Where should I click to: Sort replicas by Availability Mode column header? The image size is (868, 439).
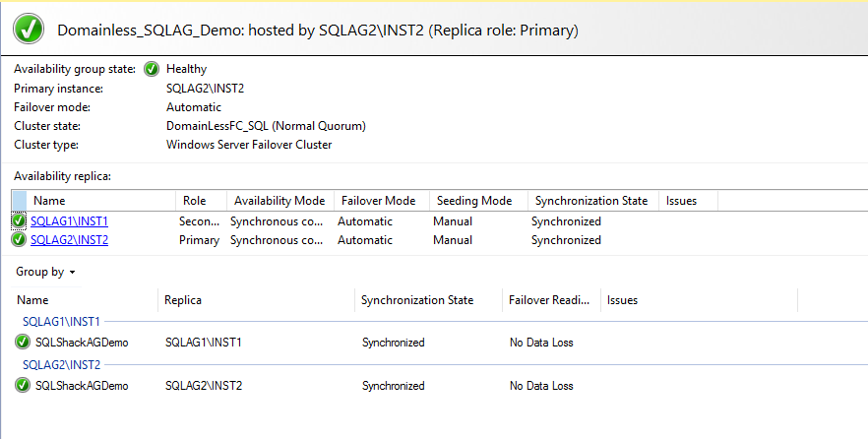(279, 201)
